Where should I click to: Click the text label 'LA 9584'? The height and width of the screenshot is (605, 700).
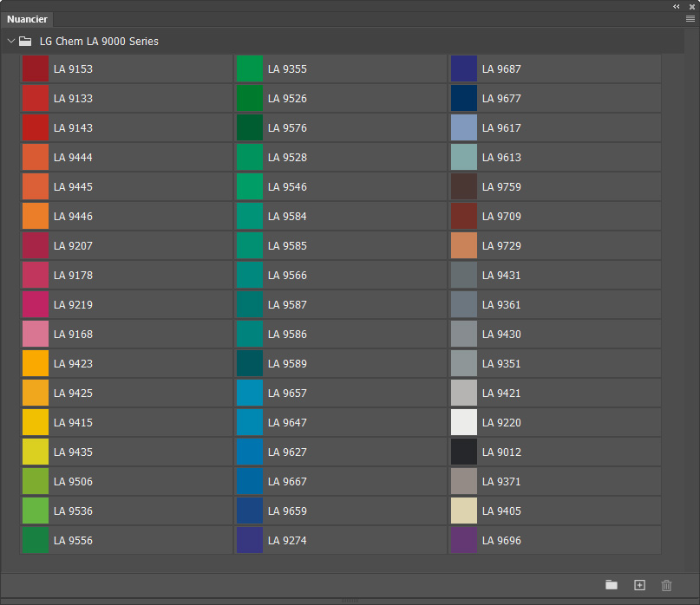tap(287, 217)
